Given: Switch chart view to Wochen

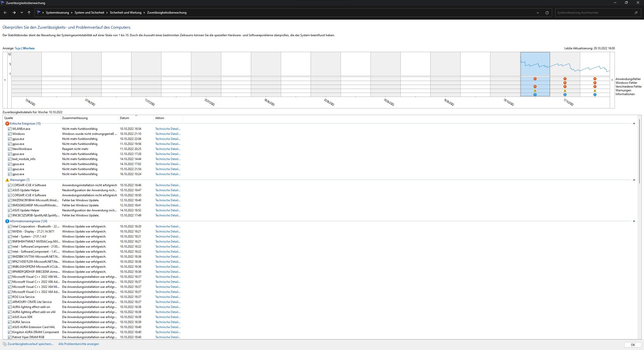Looking at the screenshot, I should 29,48.
